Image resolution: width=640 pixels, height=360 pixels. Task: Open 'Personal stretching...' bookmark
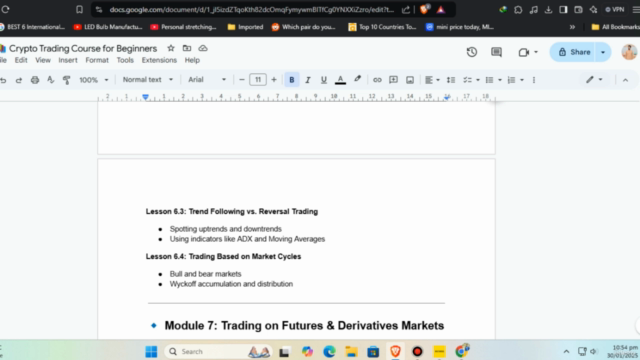[x=183, y=27]
